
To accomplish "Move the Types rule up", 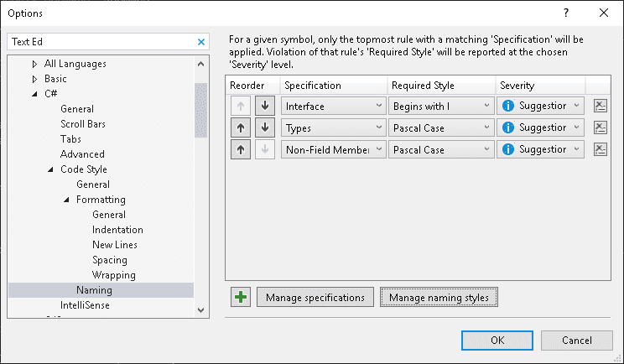I will pos(241,127).
